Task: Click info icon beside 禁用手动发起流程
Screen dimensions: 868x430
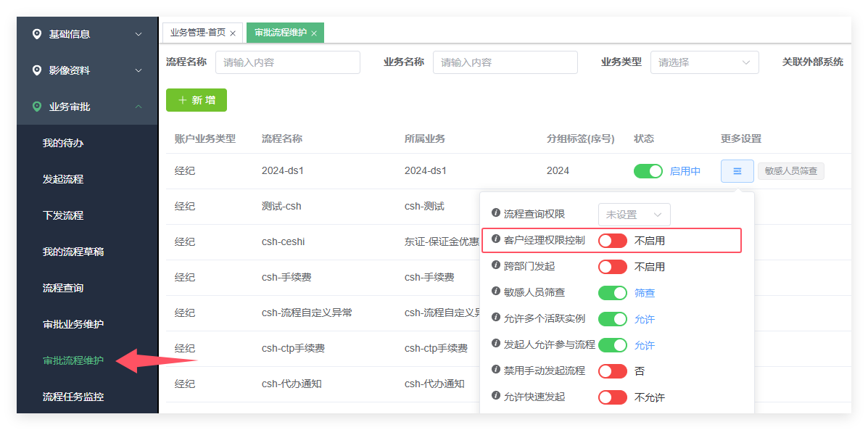Action: (496, 368)
